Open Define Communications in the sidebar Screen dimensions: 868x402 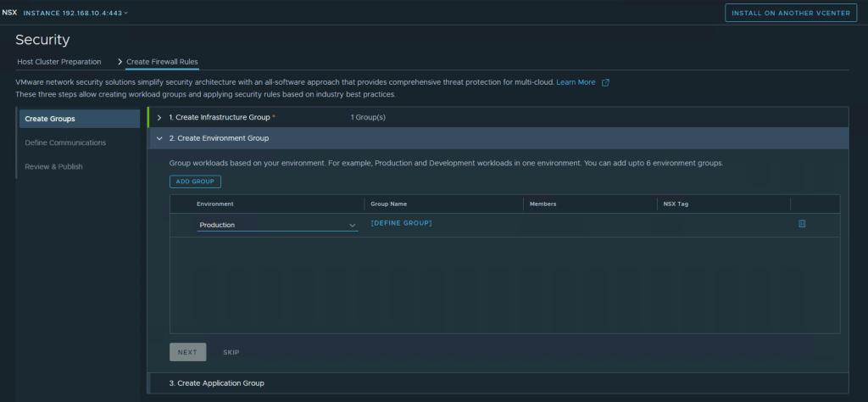(65, 142)
